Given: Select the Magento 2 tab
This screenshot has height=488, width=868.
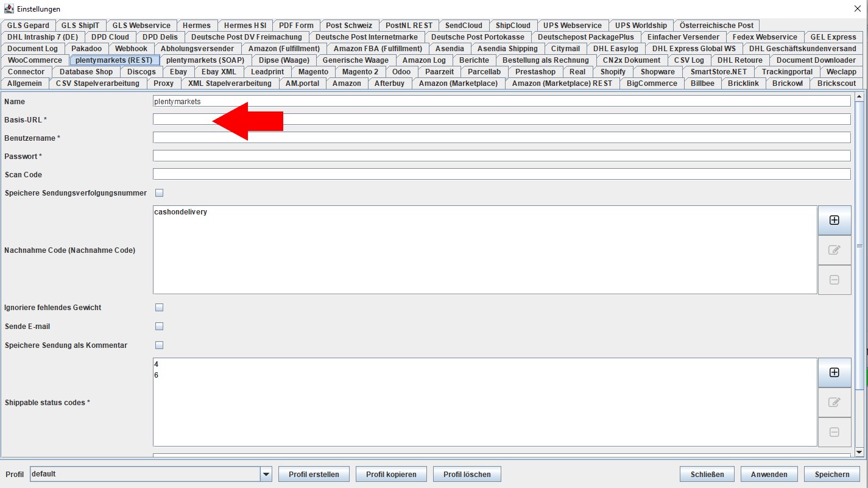Looking at the screenshot, I should (360, 72).
